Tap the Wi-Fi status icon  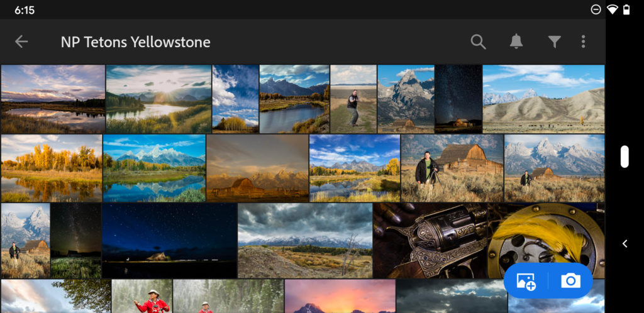click(x=612, y=9)
